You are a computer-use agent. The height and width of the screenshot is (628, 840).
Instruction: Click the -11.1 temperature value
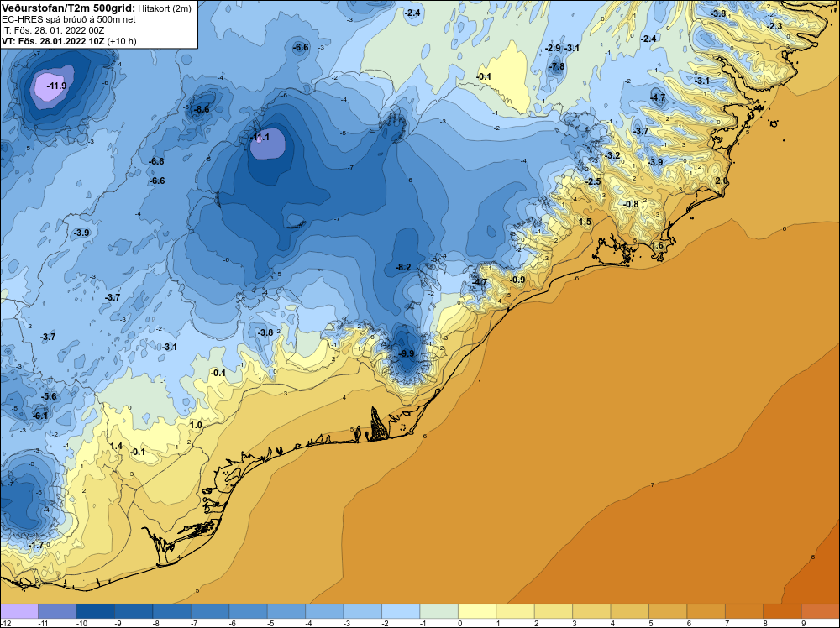click(260, 138)
